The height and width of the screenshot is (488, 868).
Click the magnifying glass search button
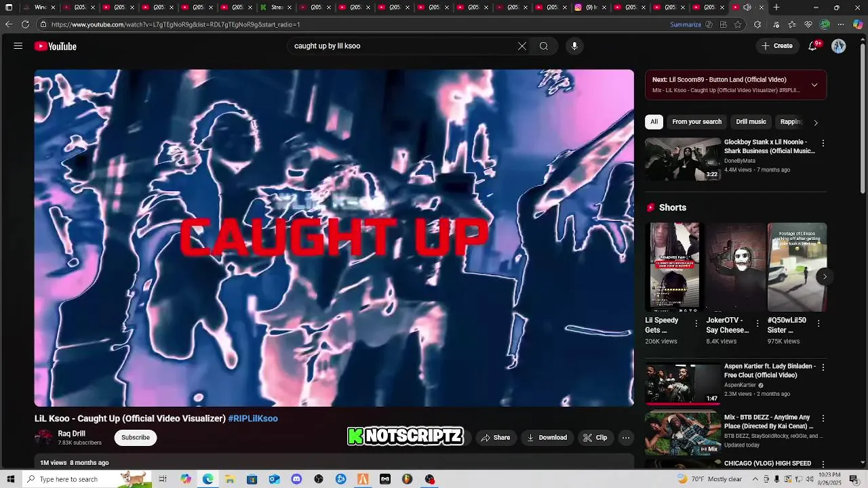click(x=544, y=46)
